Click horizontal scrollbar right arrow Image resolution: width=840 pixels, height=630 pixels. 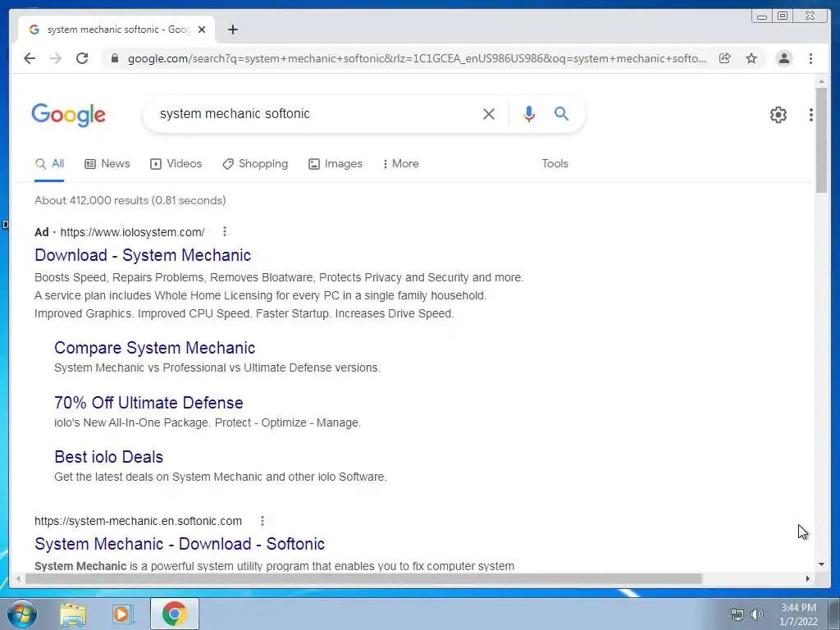click(808, 578)
